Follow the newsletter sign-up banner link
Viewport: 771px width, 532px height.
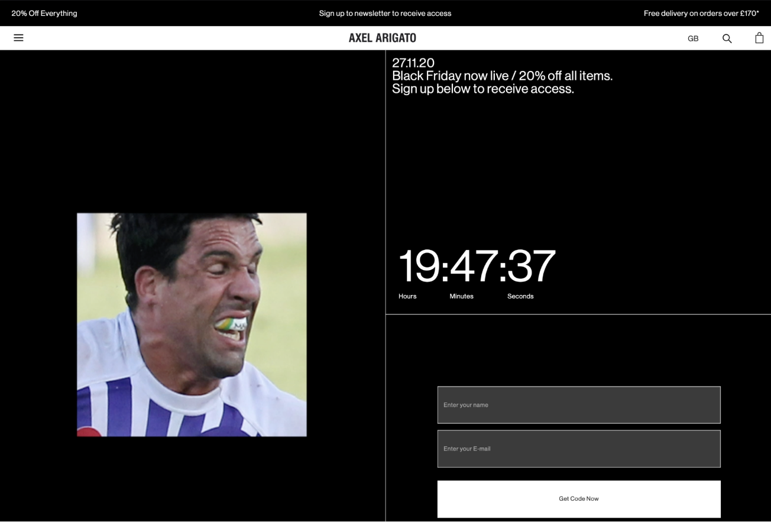point(385,13)
